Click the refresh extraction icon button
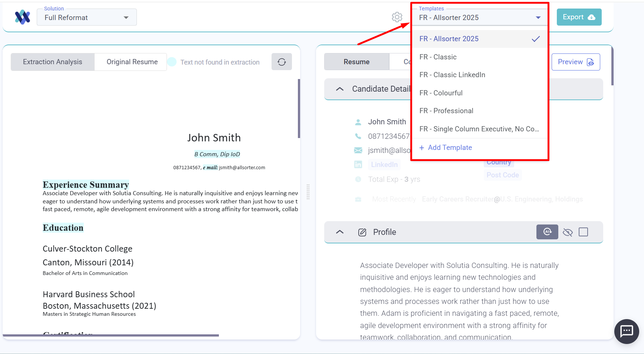 pos(282,62)
